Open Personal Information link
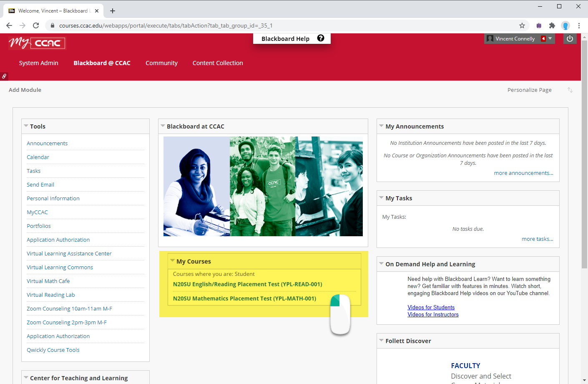 click(53, 198)
